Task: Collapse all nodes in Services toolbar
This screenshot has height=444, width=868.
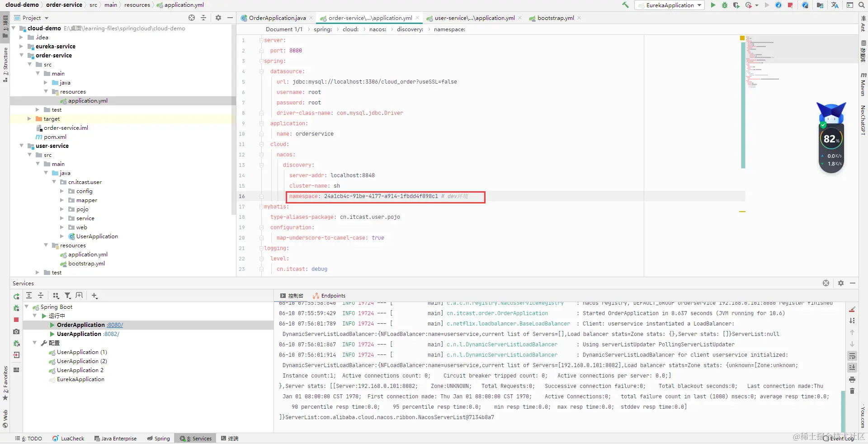Action: tap(41, 295)
